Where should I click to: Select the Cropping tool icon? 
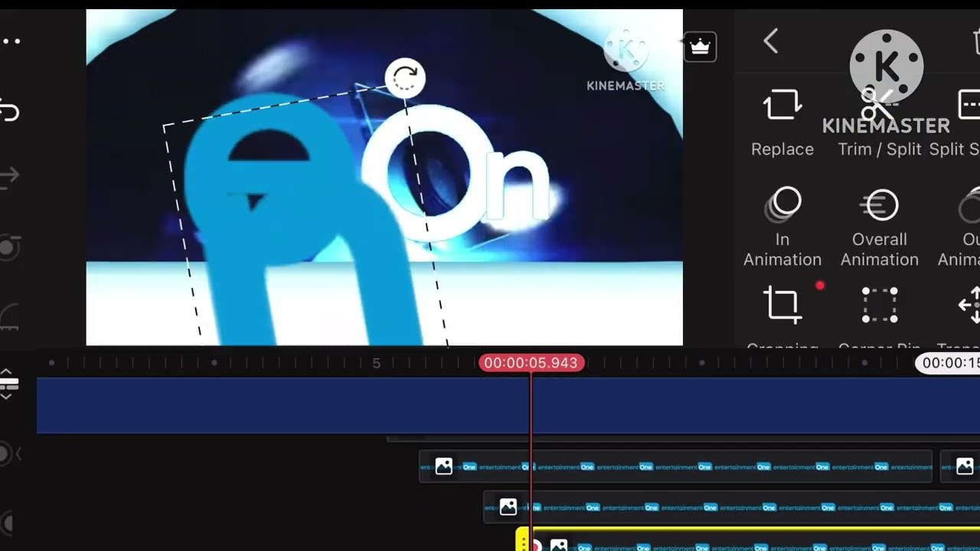[782, 305]
